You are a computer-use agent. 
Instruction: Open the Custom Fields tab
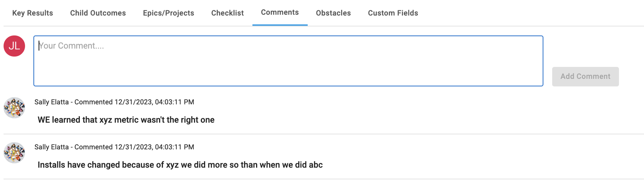pyautogui.click(x=393, y=13)
